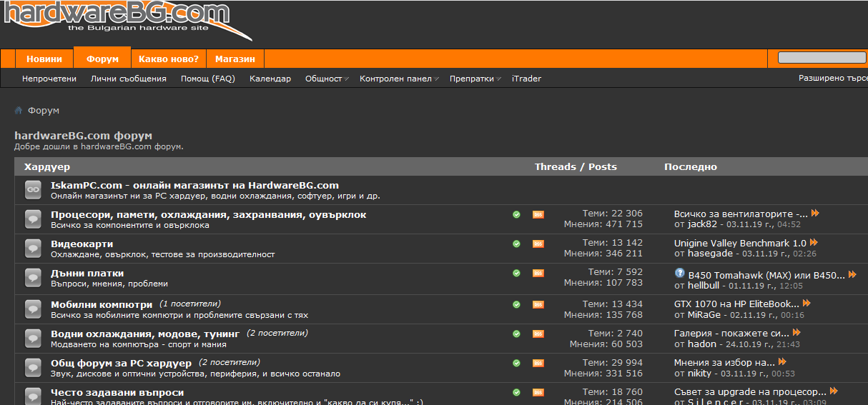Open Лични съобщения
The width and height of the screenshot is (868, 405).
[129, 79]
